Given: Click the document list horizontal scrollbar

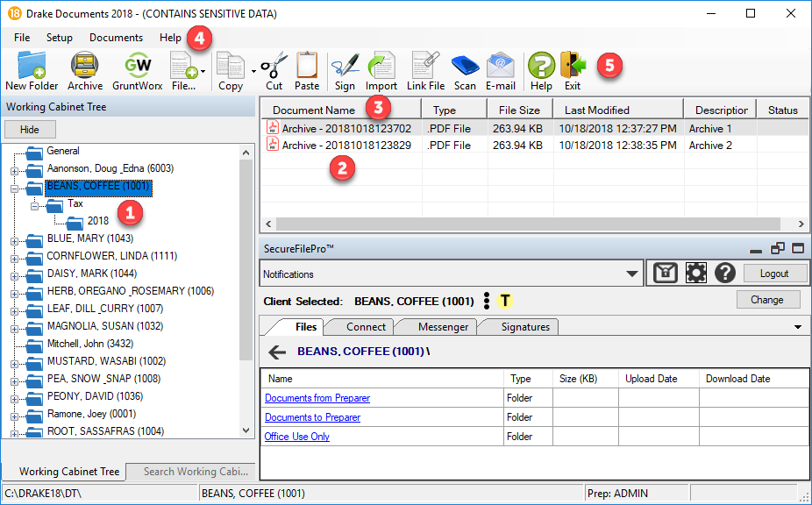Looking at the screenshot, I should pyautogui.click(x=528, y=224).
